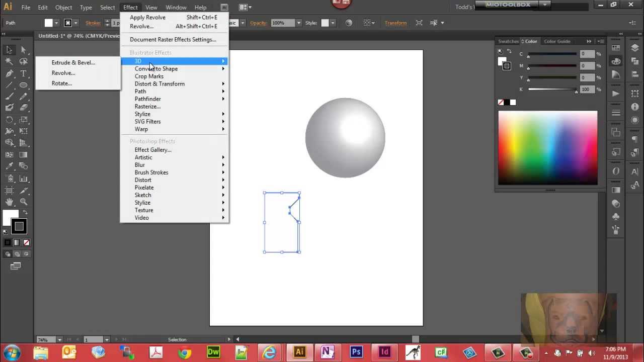Viewport: 644px width, 362px height.
Task: Activate the toolbox Stroke box
Action: pos(19,226)
